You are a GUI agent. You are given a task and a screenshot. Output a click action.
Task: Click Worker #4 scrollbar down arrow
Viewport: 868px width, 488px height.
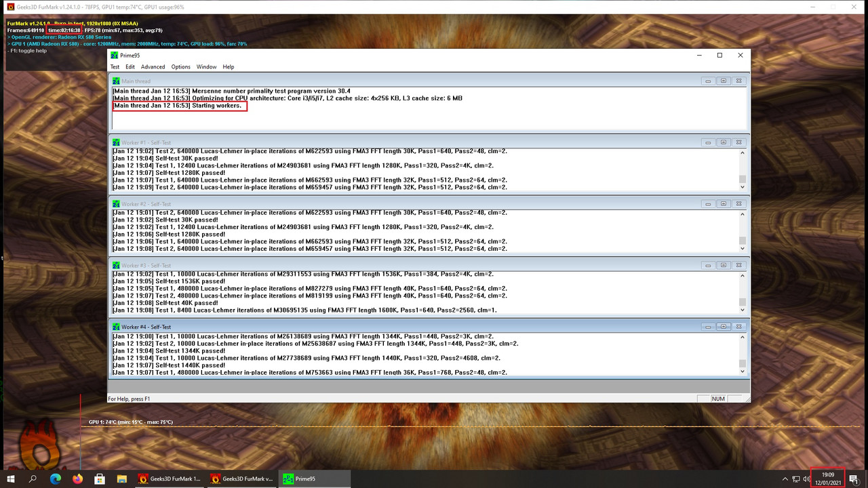[743, 371]
